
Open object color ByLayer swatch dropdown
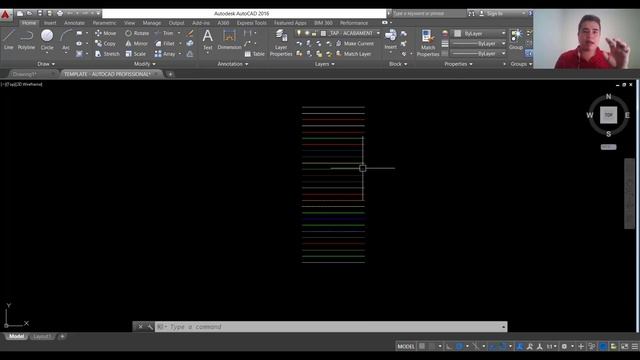[x=478, y=33]
